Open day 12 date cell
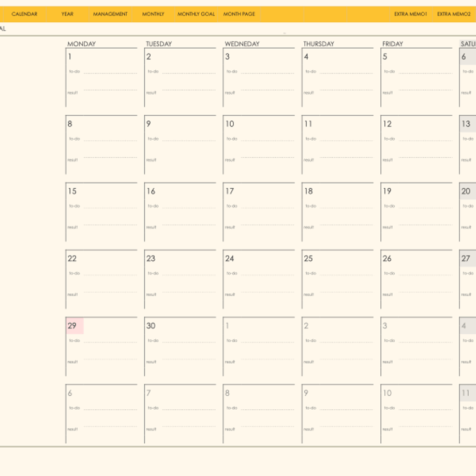Screen dimensions: 476x476 [x=387, y=124]
